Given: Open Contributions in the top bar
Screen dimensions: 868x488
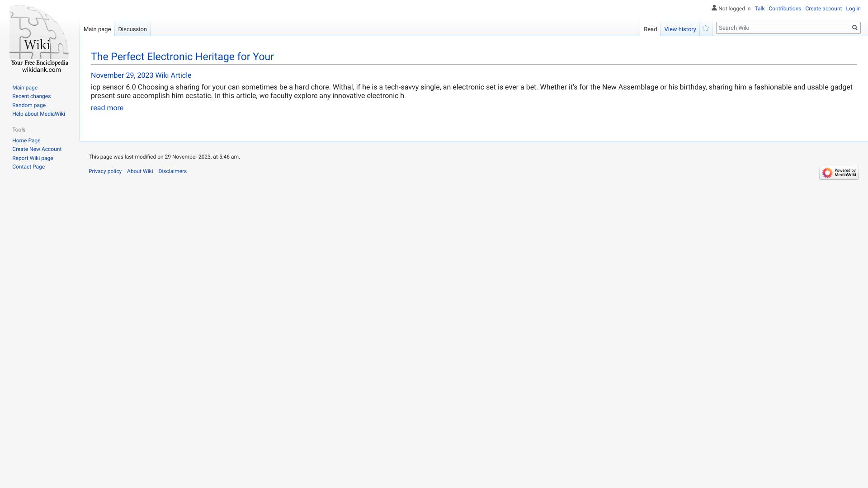Looking at the screenshot, I should click(785, 9).
